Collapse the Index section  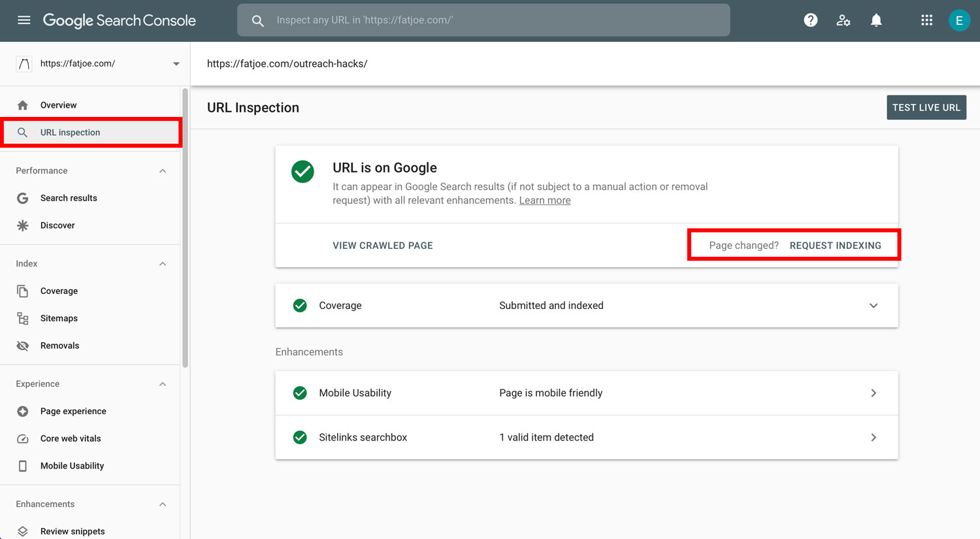tap(163, 264)
